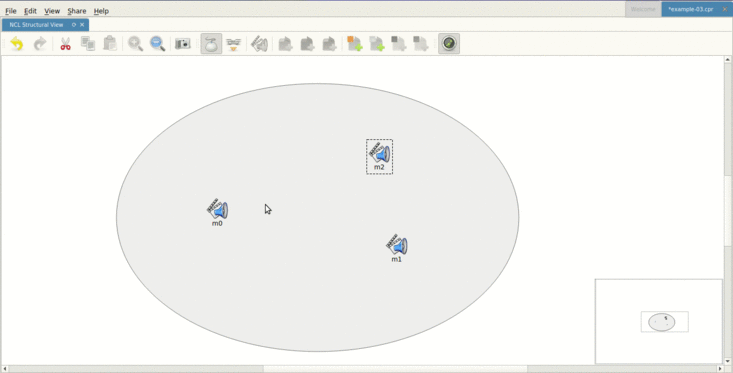Screen dimensions: 733x373
Task: Open the Help menu
Action: (x=101, y=11)
